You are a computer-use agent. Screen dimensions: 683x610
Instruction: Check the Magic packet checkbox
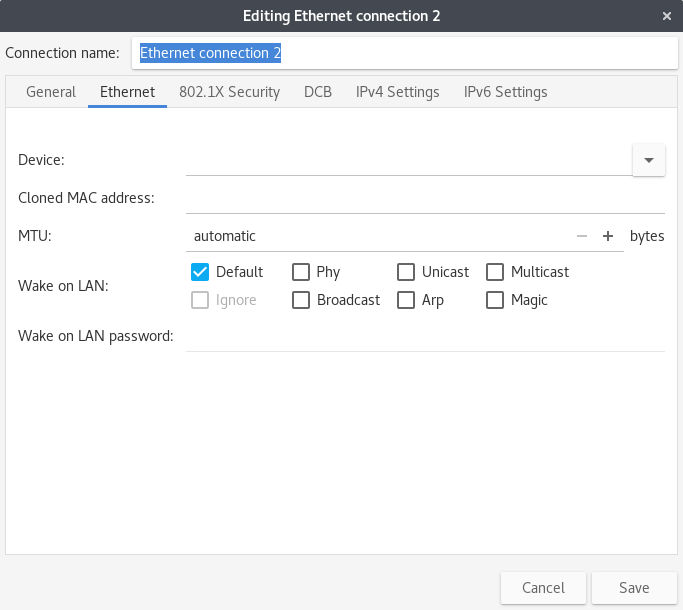coord(495,300)
